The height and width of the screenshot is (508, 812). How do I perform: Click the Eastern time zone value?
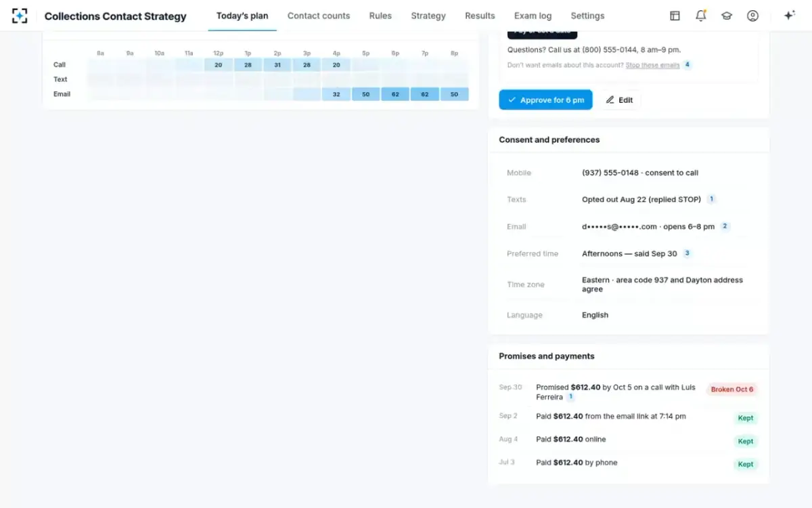tap(662, 284)
